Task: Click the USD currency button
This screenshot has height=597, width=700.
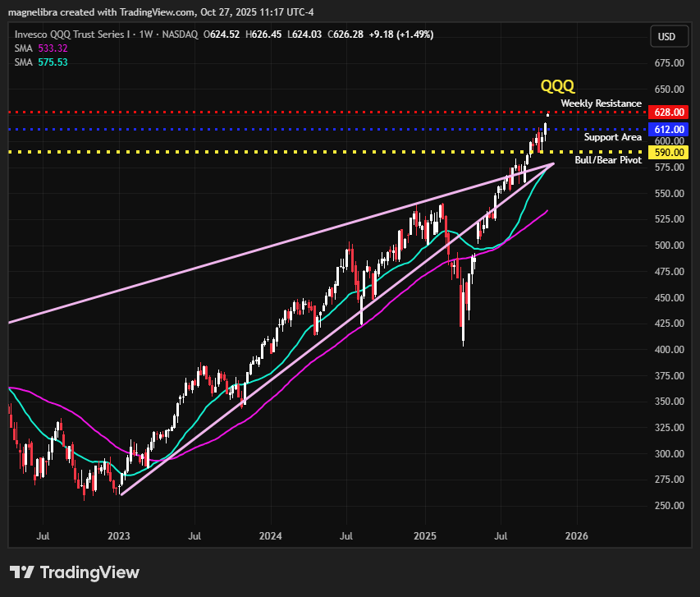Action: coord(669,37)
